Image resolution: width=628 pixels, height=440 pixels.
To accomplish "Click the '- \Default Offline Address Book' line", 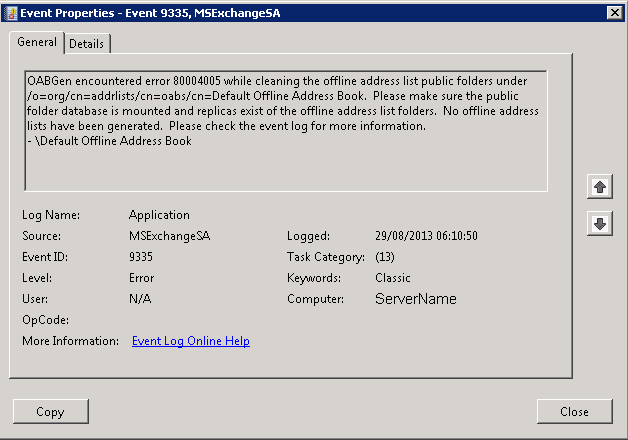I will point(109,141).
